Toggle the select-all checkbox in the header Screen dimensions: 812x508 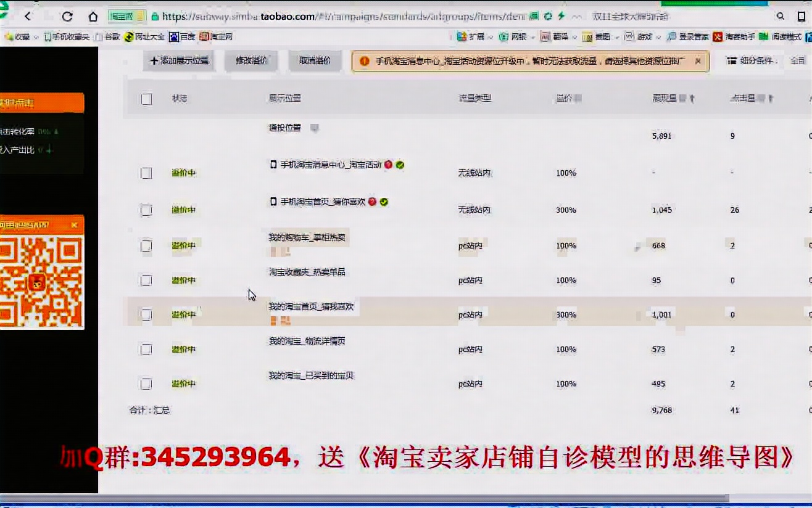pyautogui.click(x=146, y=99)
